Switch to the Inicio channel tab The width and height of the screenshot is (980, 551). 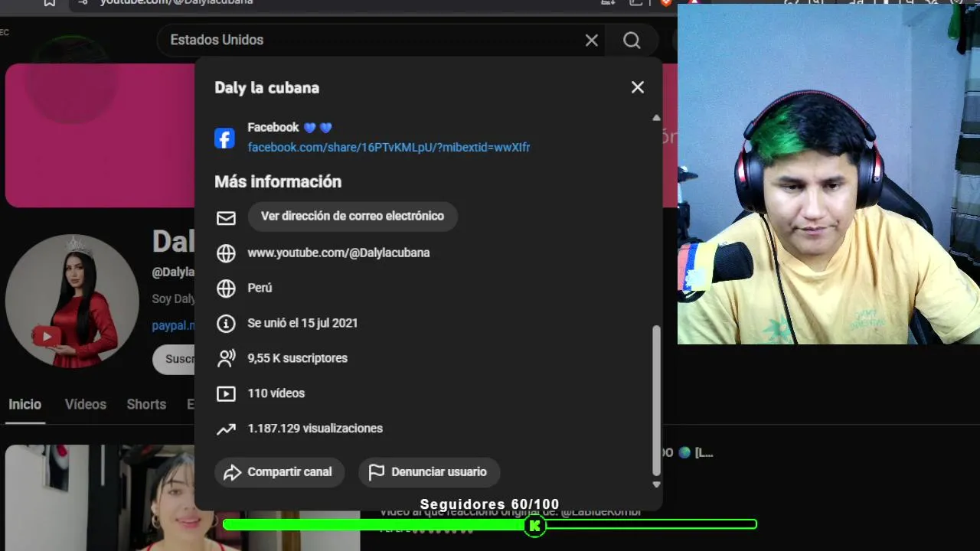[x=25, y=404]
